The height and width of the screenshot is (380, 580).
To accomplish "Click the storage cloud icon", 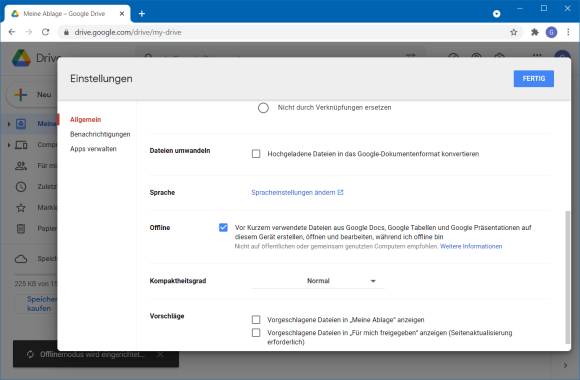I will coord(21,259).
